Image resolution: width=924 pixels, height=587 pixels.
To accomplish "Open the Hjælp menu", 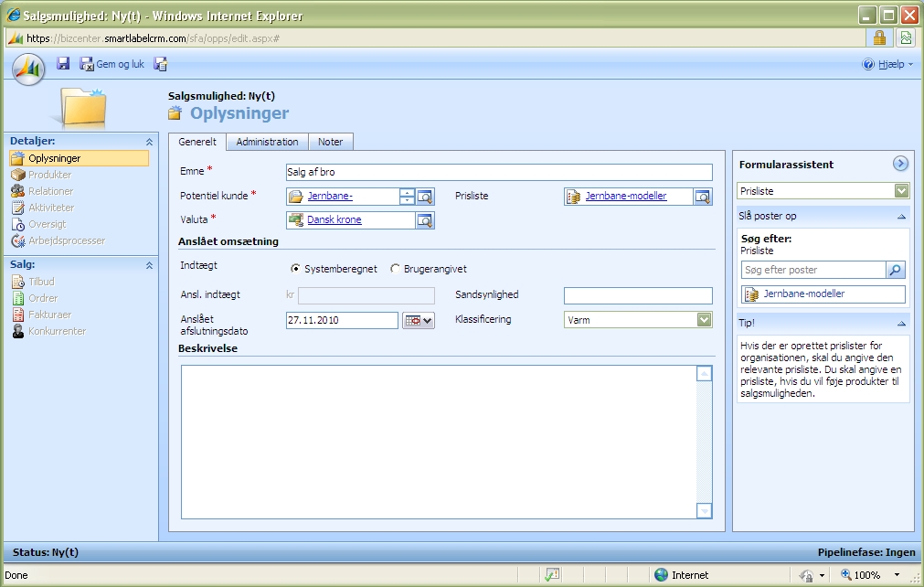I will pos(887,64).
